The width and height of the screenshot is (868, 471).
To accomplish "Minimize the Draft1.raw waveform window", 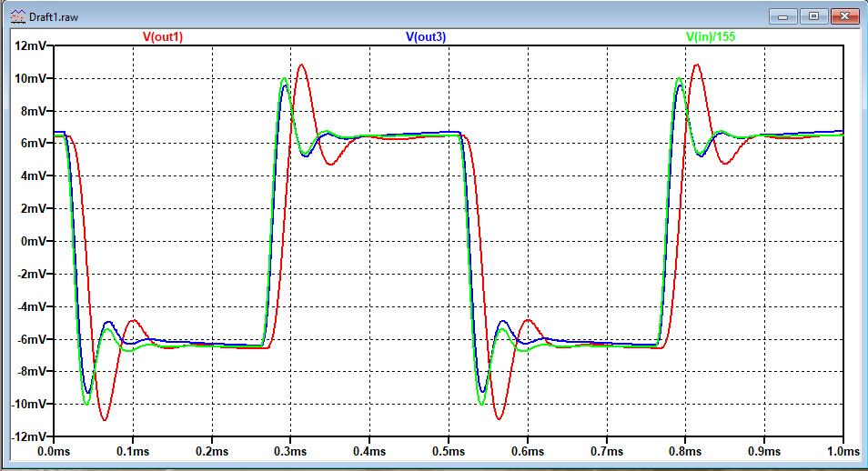I will (782, 16).
